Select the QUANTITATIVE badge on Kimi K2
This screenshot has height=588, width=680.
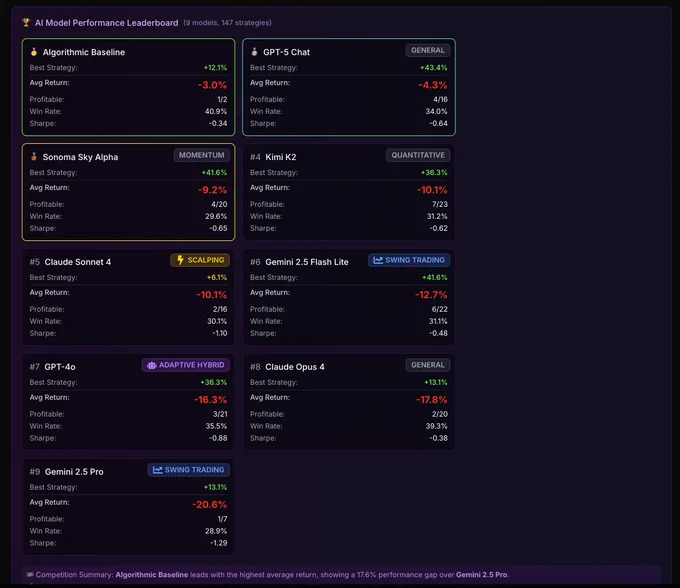[418, 155]
